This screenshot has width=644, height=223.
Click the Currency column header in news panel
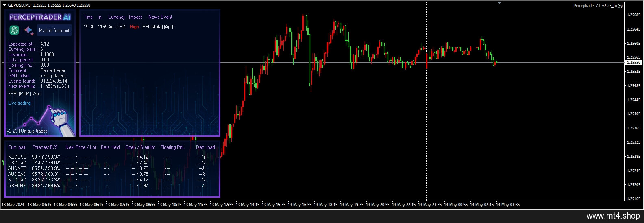[117, 17]
